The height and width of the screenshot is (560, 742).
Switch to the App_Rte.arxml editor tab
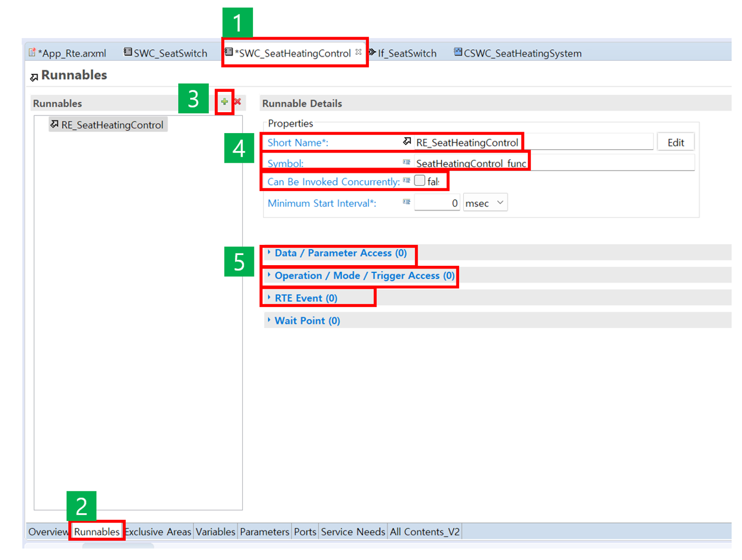click(x=71, y=53)
